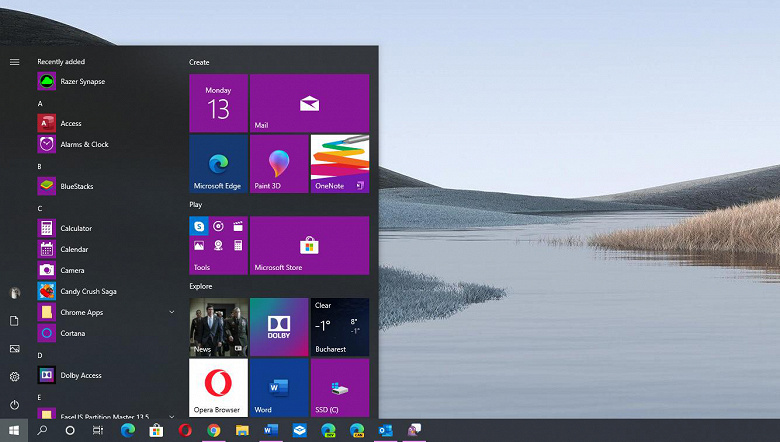Launch Dolby Access tile in Explore
The image size is (780, 442).
tap(279, 327)
